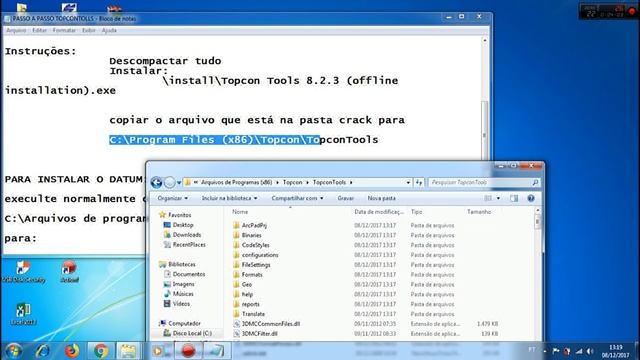Open Downloads in the navigation pane
The image size is (640, 360).
point(187,235)
